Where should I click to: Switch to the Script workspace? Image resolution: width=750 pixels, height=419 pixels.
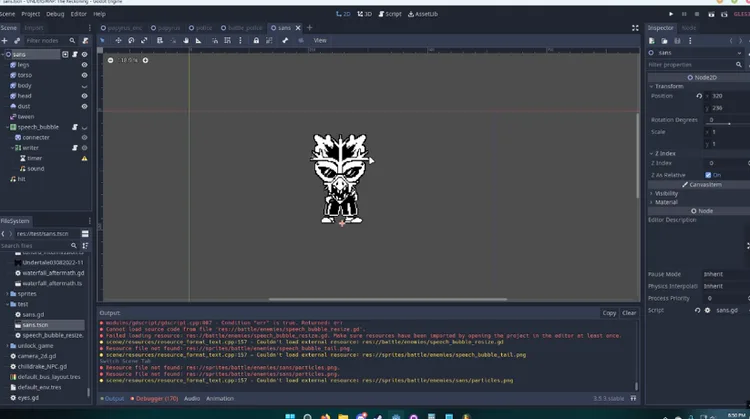click(390, 14)
